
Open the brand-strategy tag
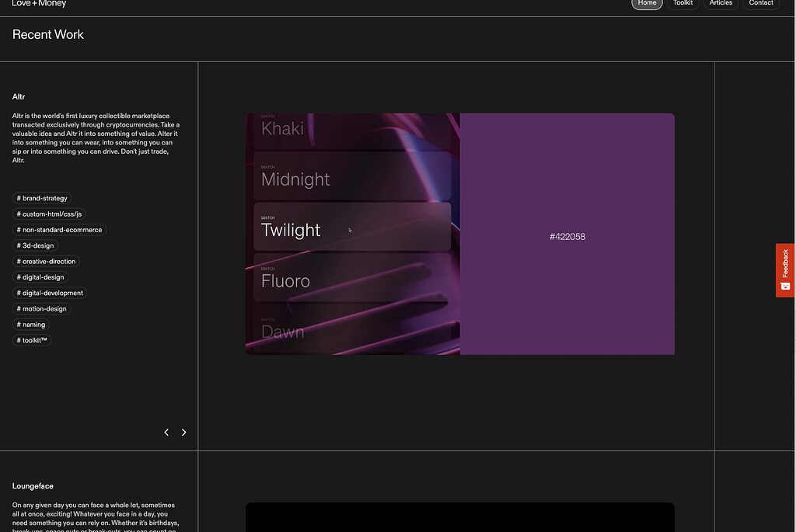(x=42, y=198)
